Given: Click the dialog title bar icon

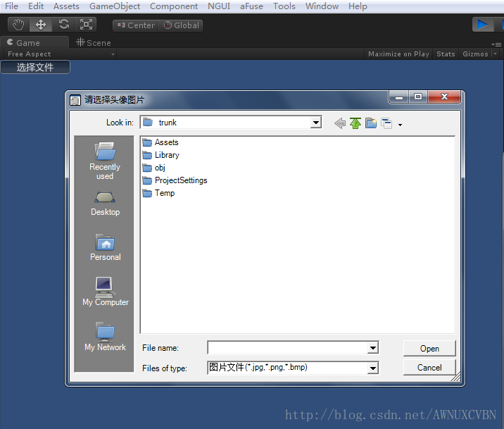Looking at the screenshot, I should point(75,100).
